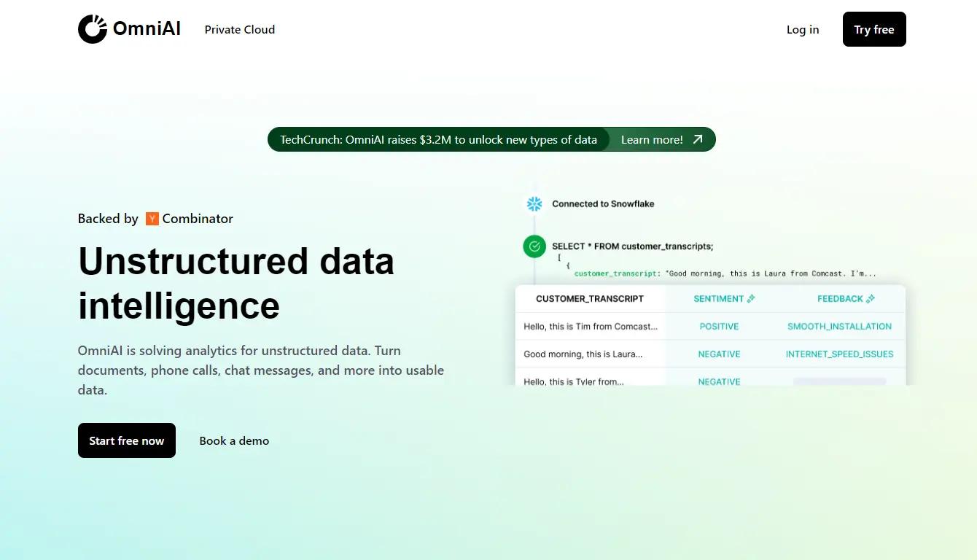Click the sparkle icon beside FEEDBACK
The height and width of the screenshot is (560, 977).
click(x=871, y=299)
